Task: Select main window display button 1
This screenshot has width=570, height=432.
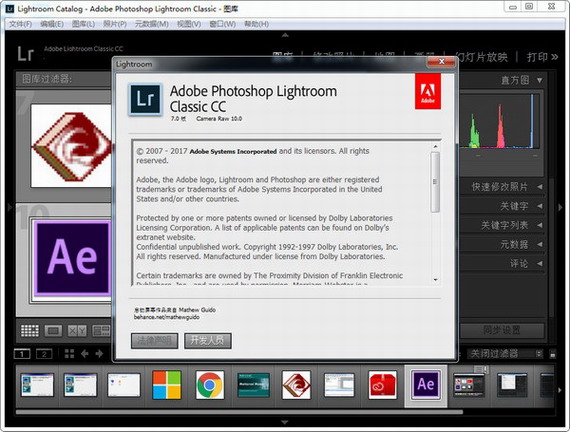Action: tap(22, 354)
